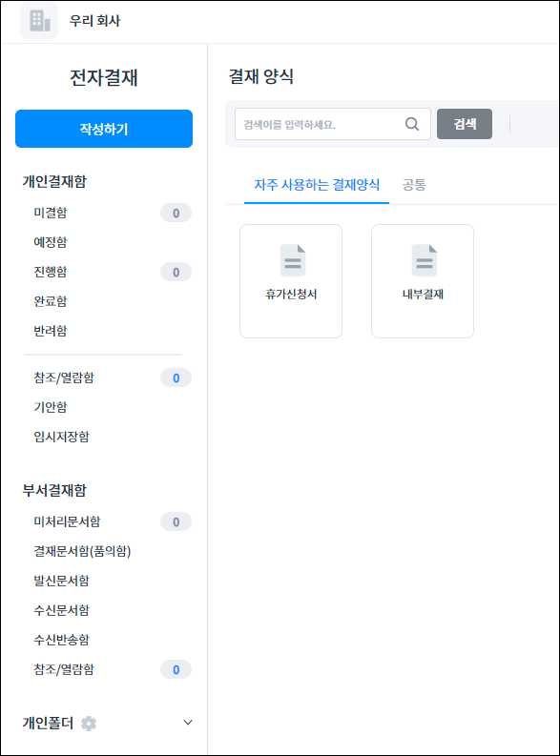Open the 반려함 folder
This screenshot has width=560, height=756.
51,331
